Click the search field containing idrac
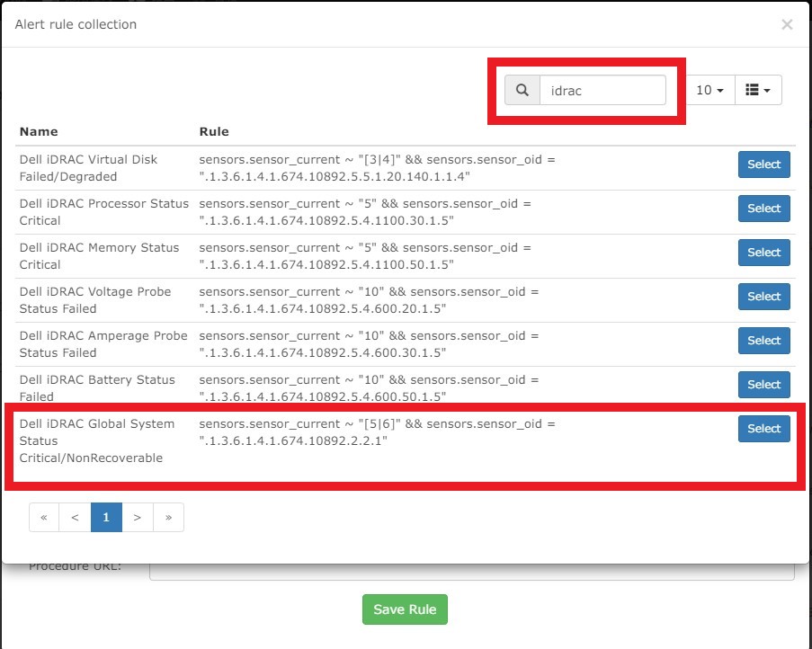The width and height of the screenshot is (812, 649). click(602, 90)
